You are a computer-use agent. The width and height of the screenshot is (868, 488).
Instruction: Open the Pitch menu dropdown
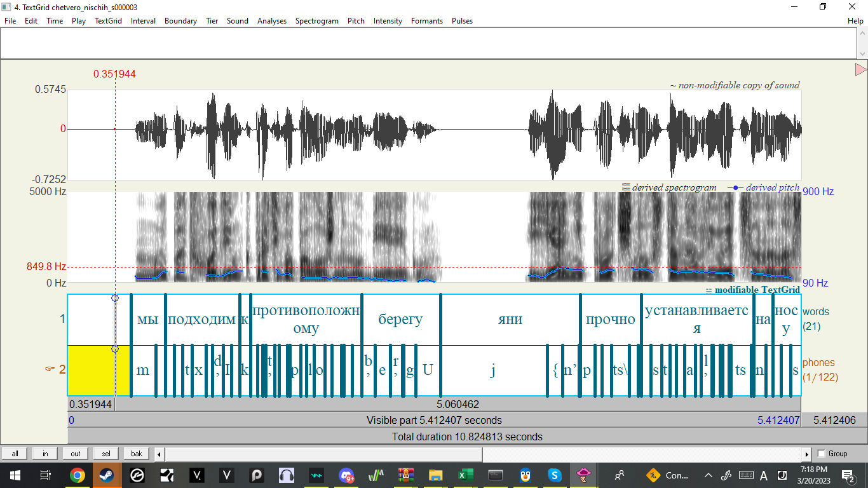click(x=356, y=21)
